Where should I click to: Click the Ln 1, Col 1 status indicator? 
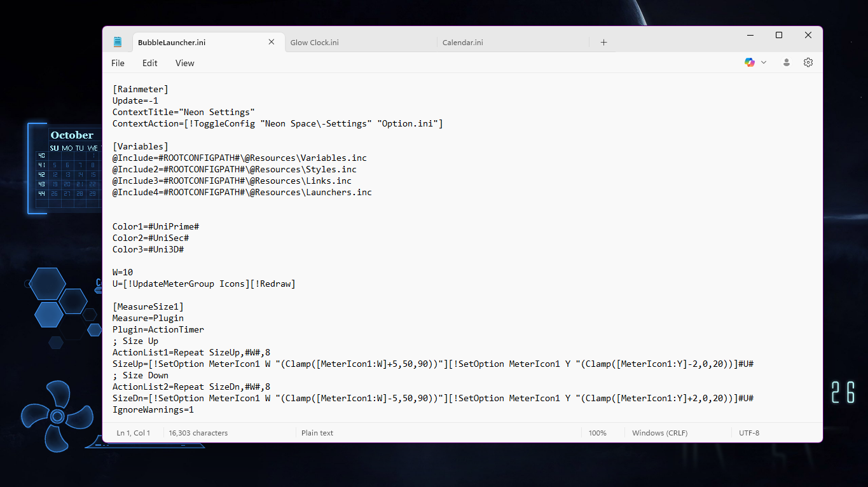click(134, 433)
